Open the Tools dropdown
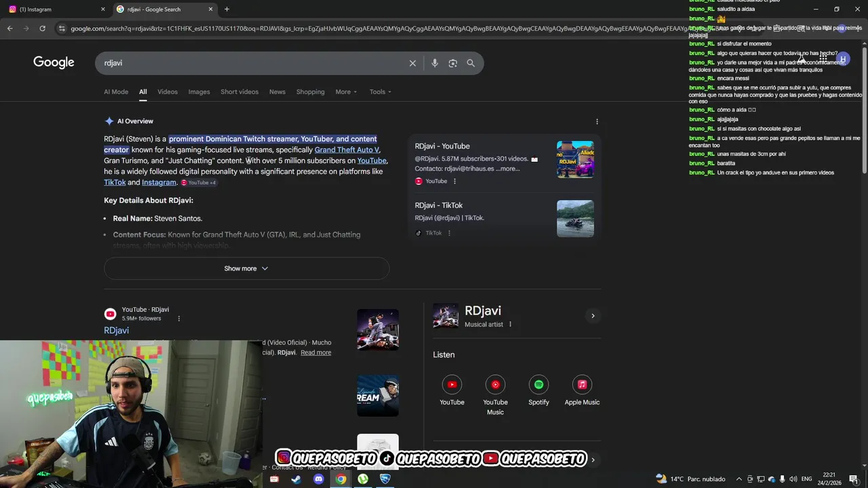Image resolution: width=868 pixels, height=488 pixels. point(380,92)
